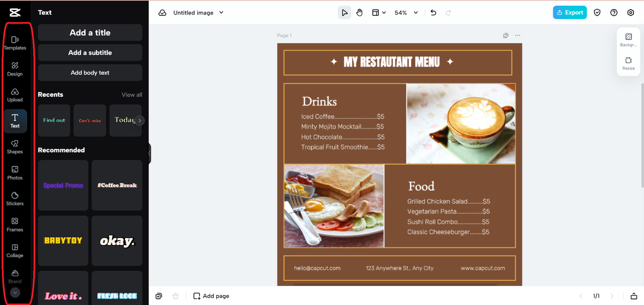The height and width of the screenshot is (305, 644).
Task: Open the Upload sidebar tab
Action: 15,95
